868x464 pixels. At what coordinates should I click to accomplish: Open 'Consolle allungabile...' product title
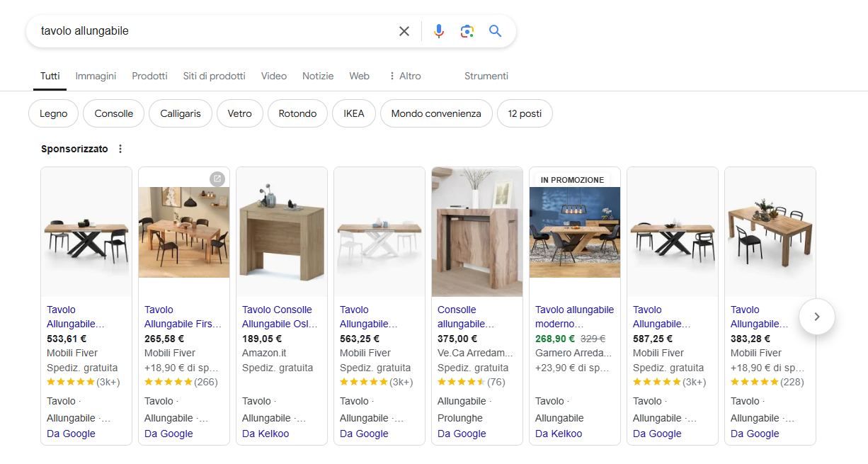tap(464, 317)
